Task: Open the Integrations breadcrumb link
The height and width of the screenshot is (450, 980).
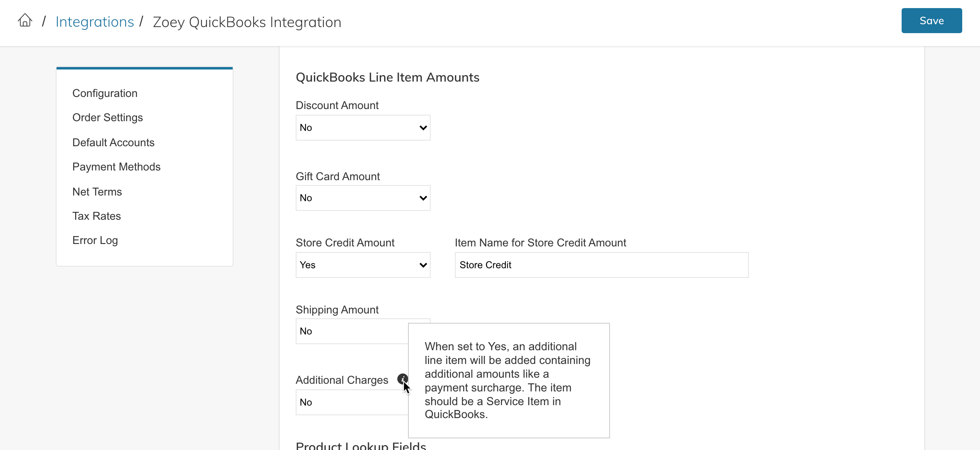Action: (95, 22)
